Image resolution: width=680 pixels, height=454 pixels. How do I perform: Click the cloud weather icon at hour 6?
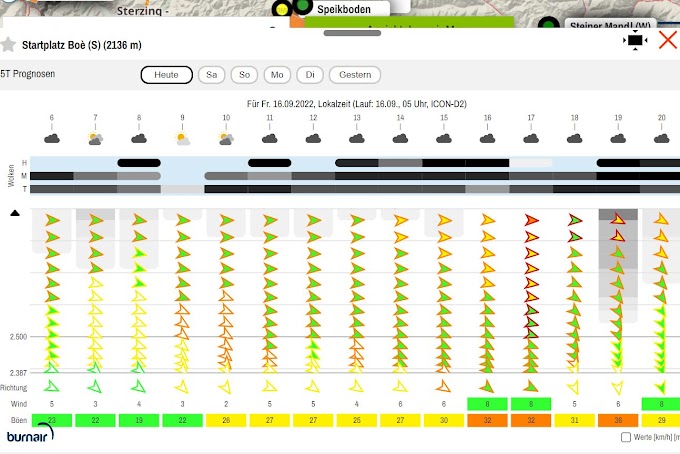[52, 139]
